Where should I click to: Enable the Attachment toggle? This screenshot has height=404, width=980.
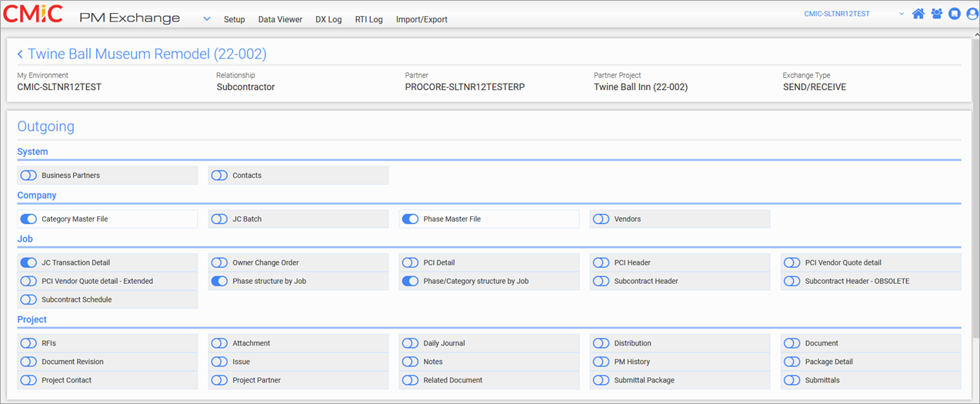coord(219,343)
